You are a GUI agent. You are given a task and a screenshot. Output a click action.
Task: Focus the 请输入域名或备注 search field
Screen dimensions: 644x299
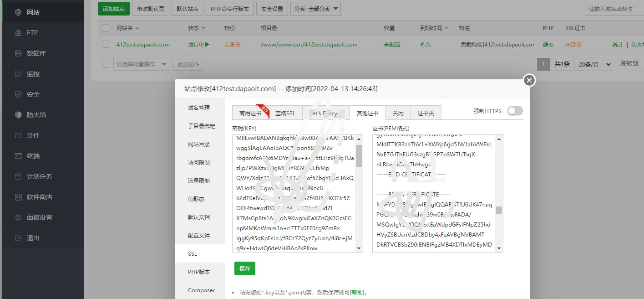click(614, 9)
